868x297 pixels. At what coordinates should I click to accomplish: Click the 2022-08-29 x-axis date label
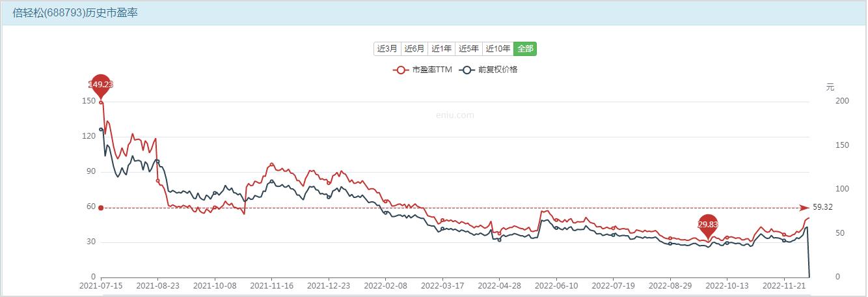point(670,285)
